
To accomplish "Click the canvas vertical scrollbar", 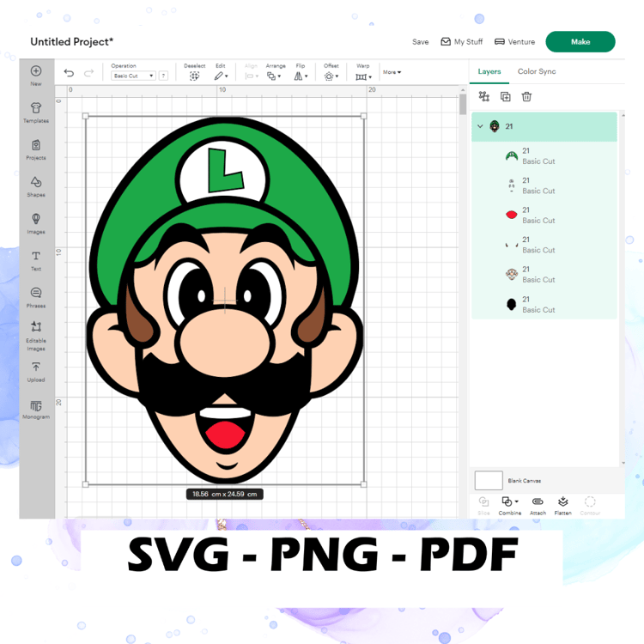I will [x=463, y=104].
